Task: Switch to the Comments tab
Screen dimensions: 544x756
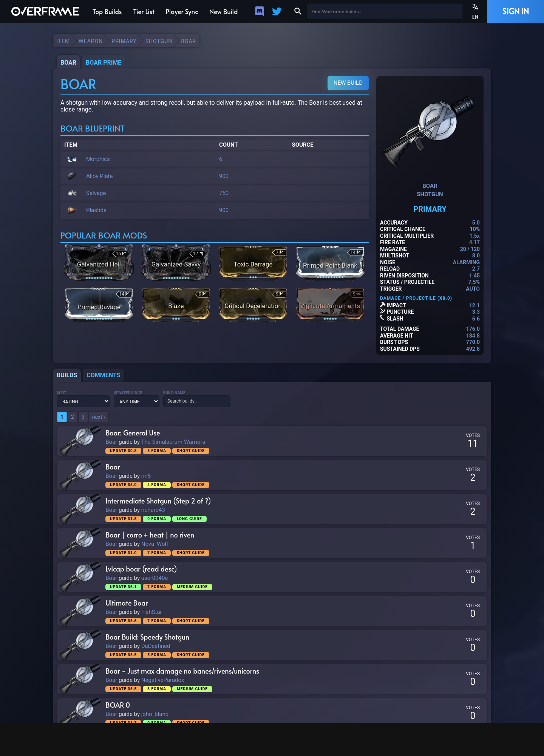Action: click(104, 375)
